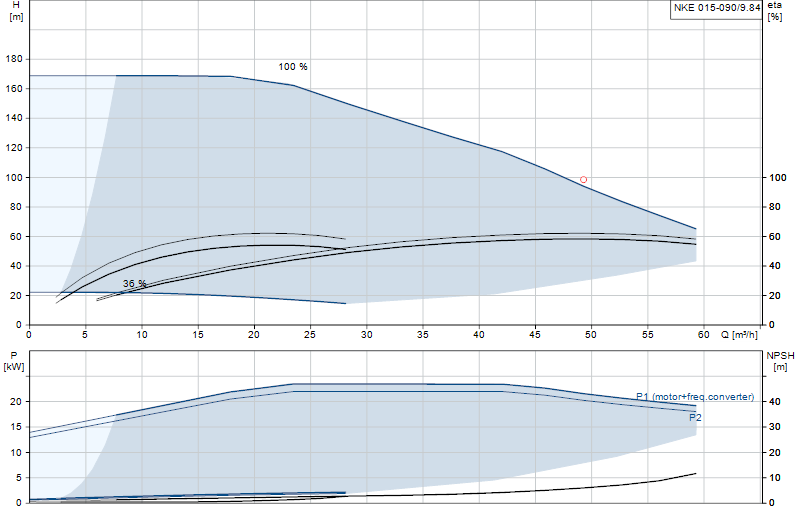This screenshot has width=800, height=520.
Task: Click the P1 (motor+freq.converter) label
Action: point(695,397)
